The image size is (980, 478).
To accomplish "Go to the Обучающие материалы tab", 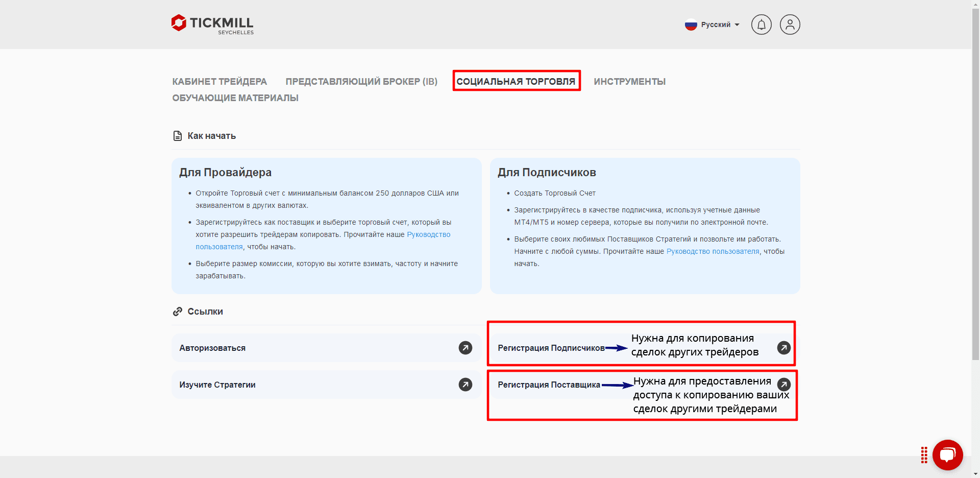I will (x=235, y=98).
